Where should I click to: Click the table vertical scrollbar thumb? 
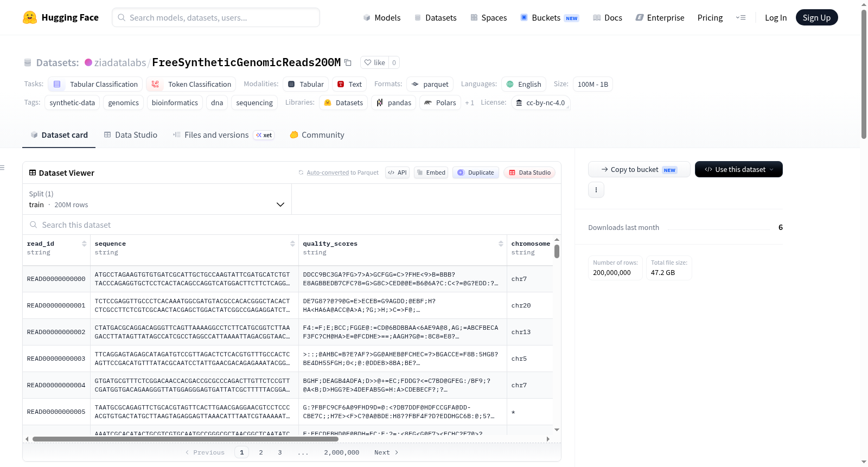tap(557, 251)
